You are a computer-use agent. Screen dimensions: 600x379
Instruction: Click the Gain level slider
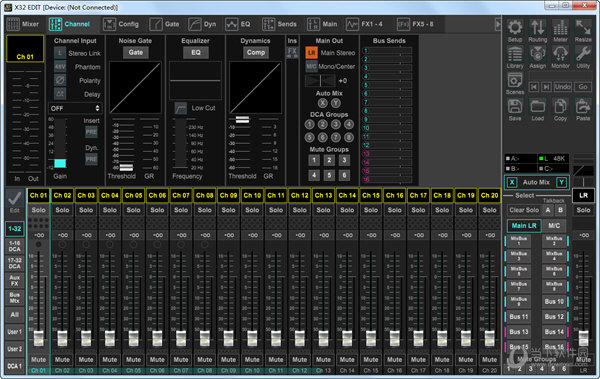point(60,163)
